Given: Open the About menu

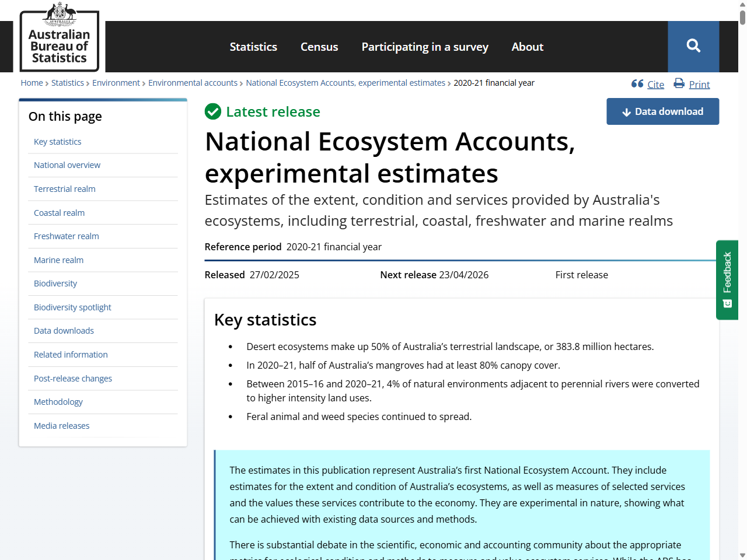Looking at the screenshot, I should [x=527, y=47].
